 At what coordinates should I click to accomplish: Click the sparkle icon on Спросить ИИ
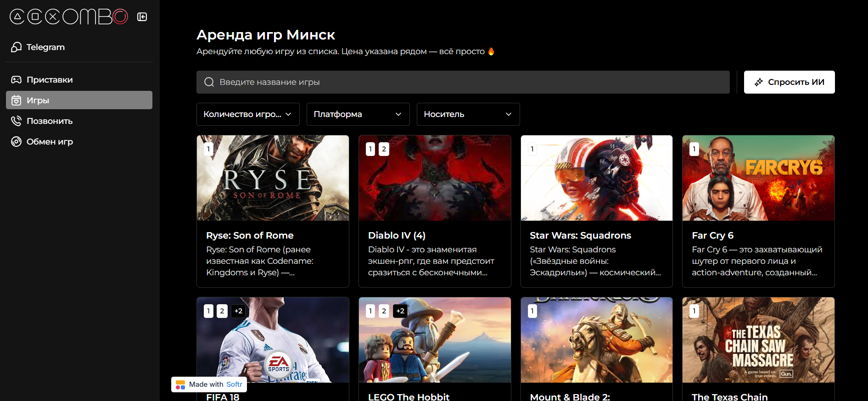point(759,82)
